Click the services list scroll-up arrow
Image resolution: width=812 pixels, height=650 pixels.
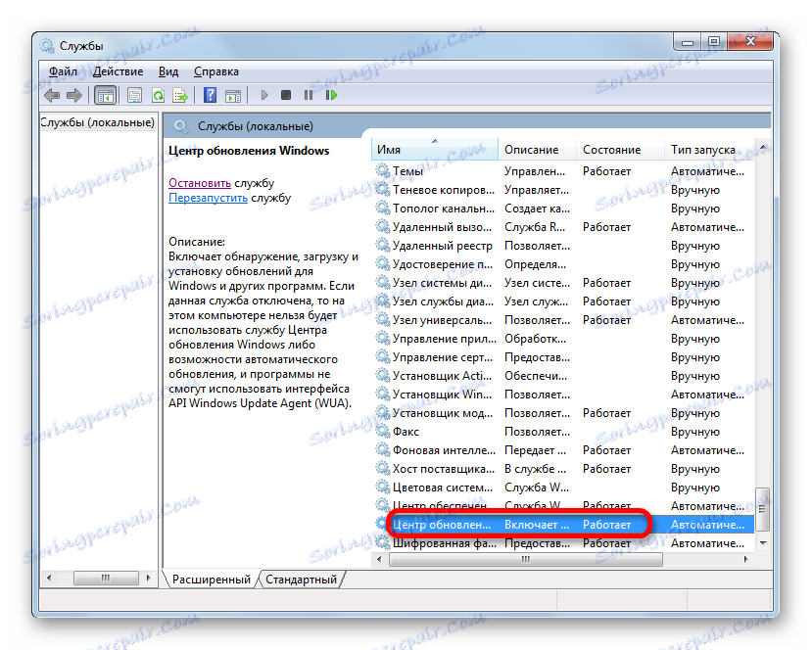point(763,148)
